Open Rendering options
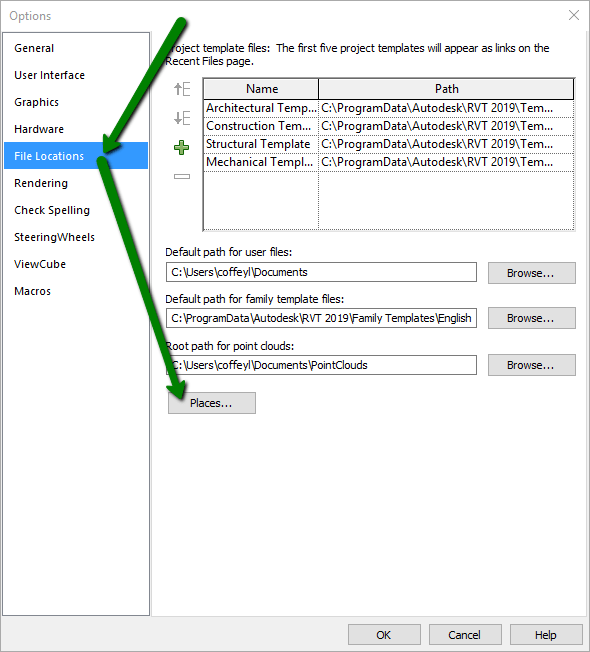 pyautogui.click(x=76, y=183)
